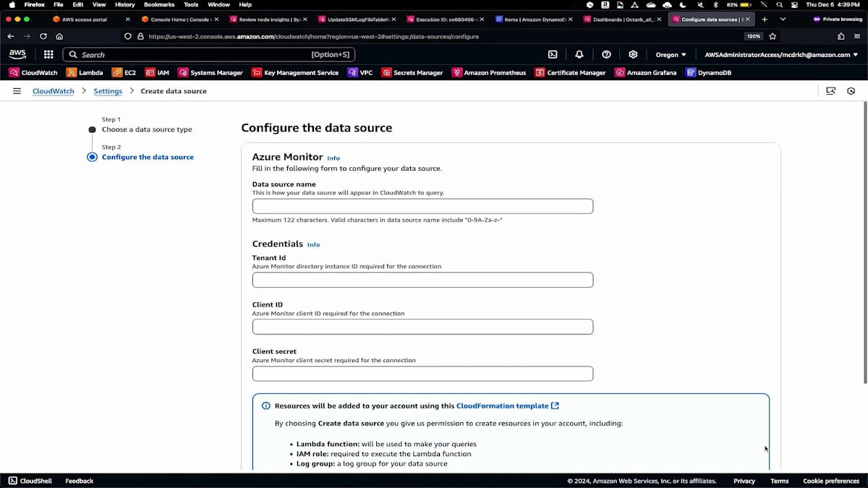The image size is (868, 488).
Task: Focus the Tenant Id field
Action: 422,280
